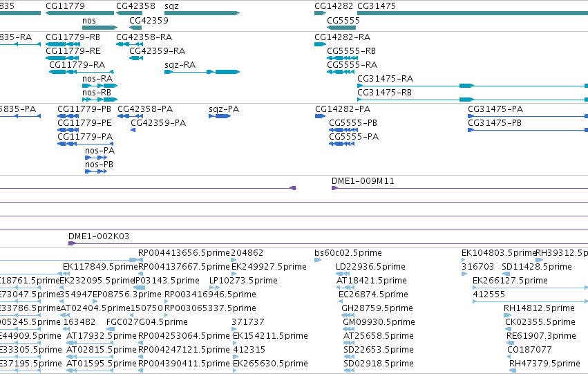Viewport: 588px width, 374px height.
Task: Select the CG11779-PA protein label
Action: coord(85,137)
